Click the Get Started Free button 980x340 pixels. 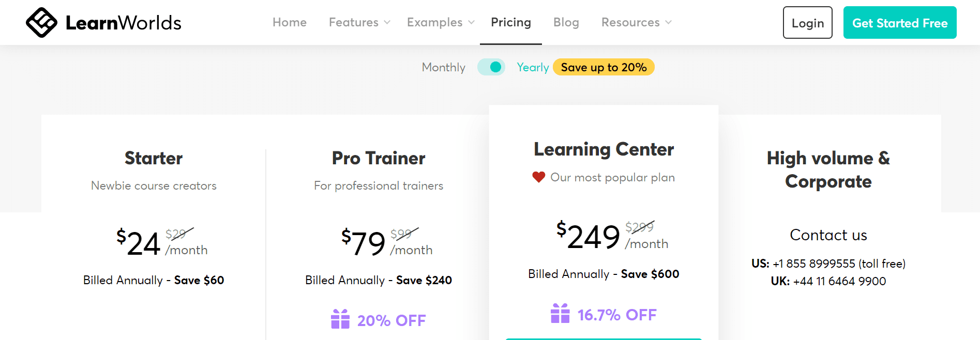coord(900,23)
